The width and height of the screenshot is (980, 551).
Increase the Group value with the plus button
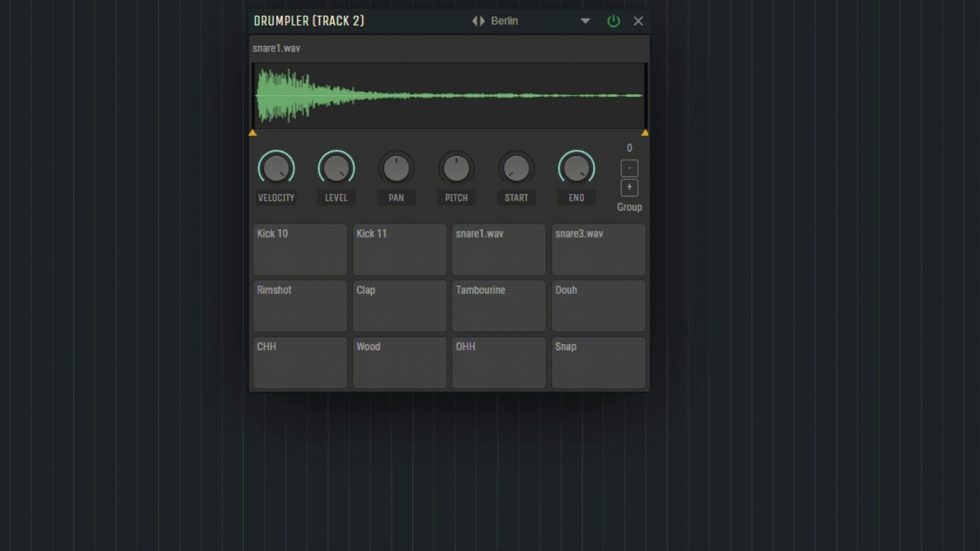629,186
